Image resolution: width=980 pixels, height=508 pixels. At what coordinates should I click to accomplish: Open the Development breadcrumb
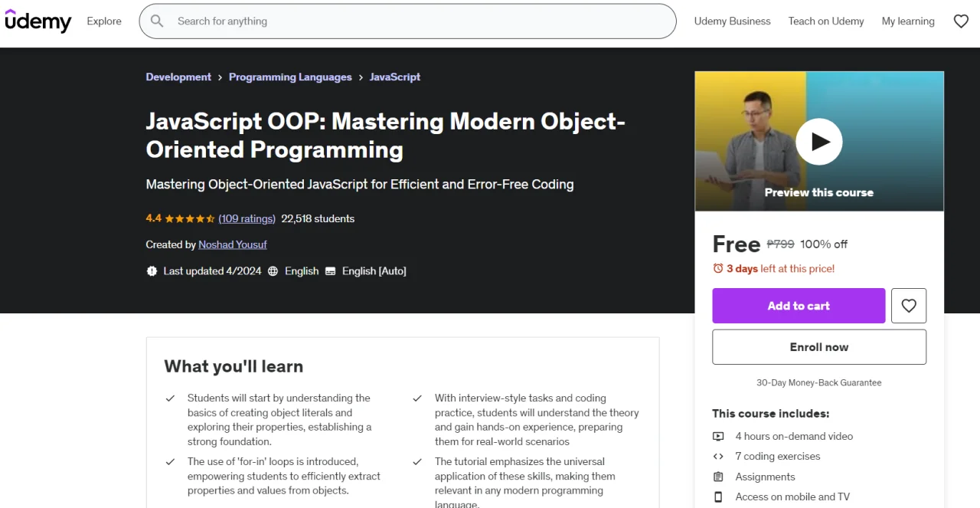point(178,77)
